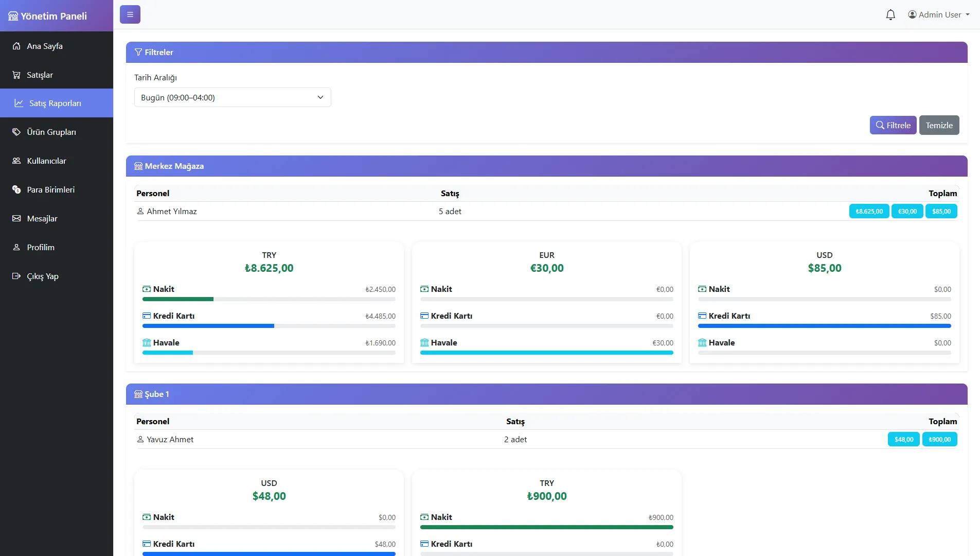Click Merkez Mağaza TRY Havale progress bar

click(x=269, y=353)
